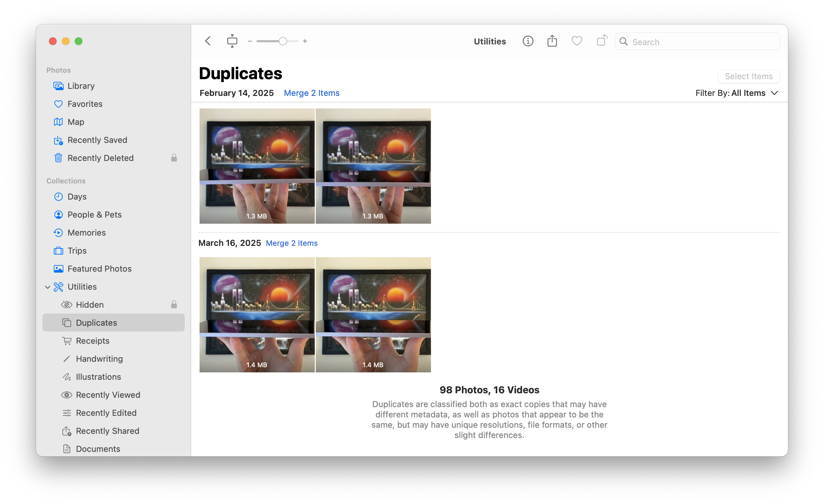824x504 pixels.
Task: Collapse the Utilities section chevron
Action: 48,287
